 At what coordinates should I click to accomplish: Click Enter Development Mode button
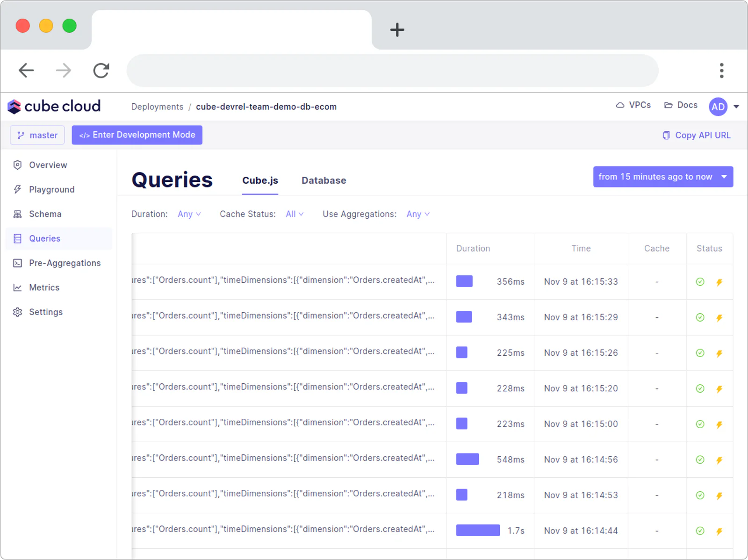pyautogui.click(x=137, y=135)
